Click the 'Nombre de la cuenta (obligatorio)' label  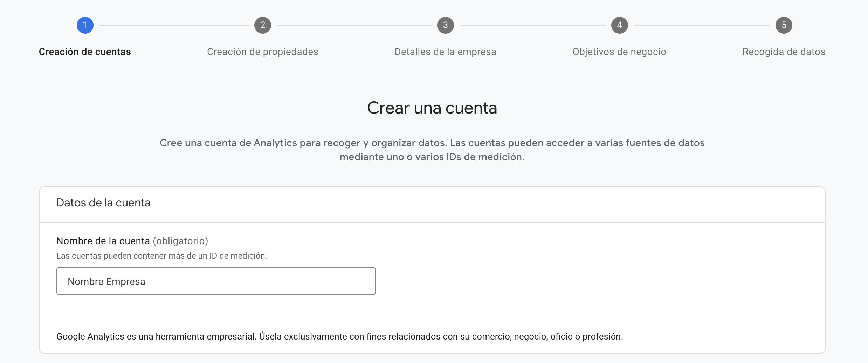[x=132, y=241]
